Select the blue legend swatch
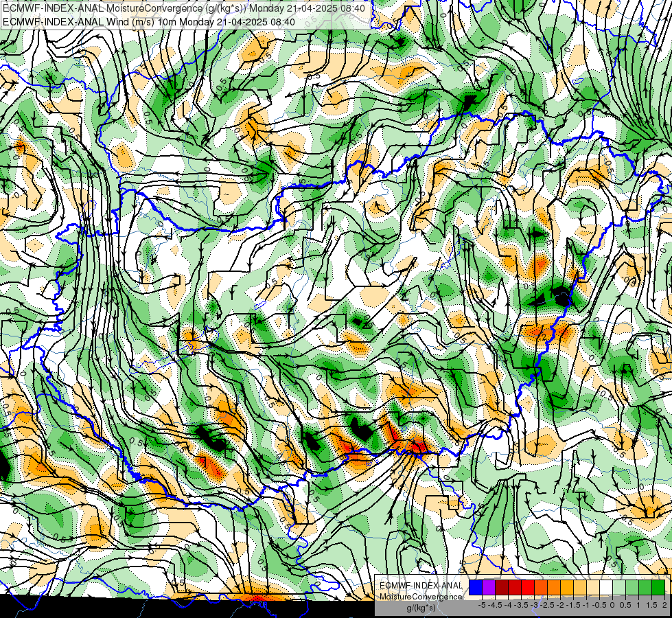 point(476,587)
